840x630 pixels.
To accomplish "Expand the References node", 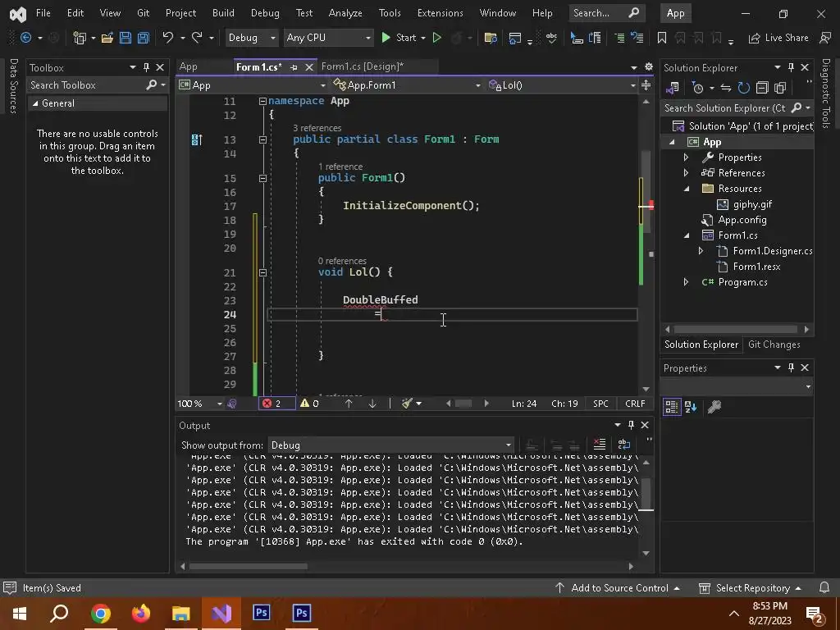I will pos(687,173).
